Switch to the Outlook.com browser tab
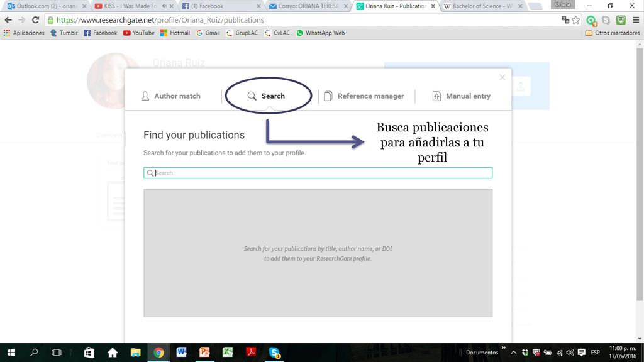The height and width of the screenshot is (362, 644). 46,6
